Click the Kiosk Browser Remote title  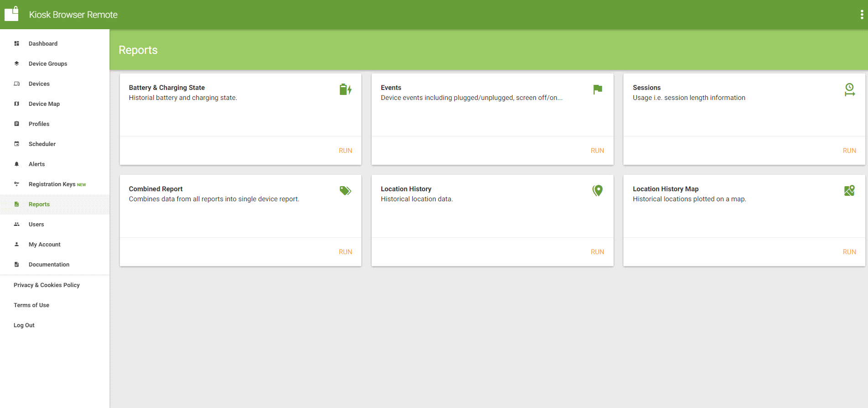[73, 15]
